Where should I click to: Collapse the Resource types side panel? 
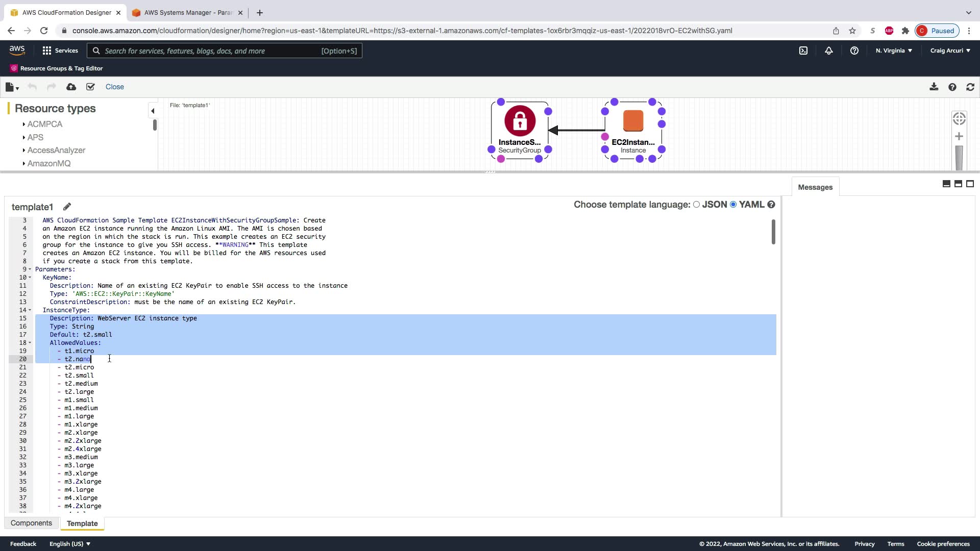(x=153, y=111)
